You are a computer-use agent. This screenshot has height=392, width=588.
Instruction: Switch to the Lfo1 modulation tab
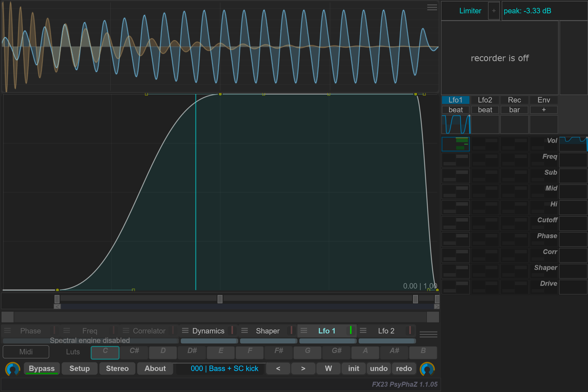pyautogui.click(x=455, y=100)
